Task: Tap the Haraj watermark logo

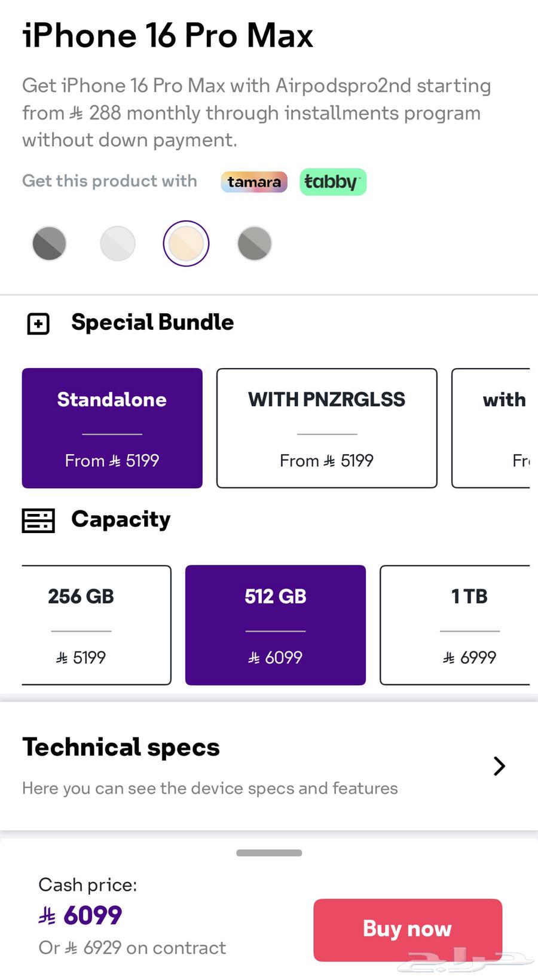Action: tap(470, 958)
